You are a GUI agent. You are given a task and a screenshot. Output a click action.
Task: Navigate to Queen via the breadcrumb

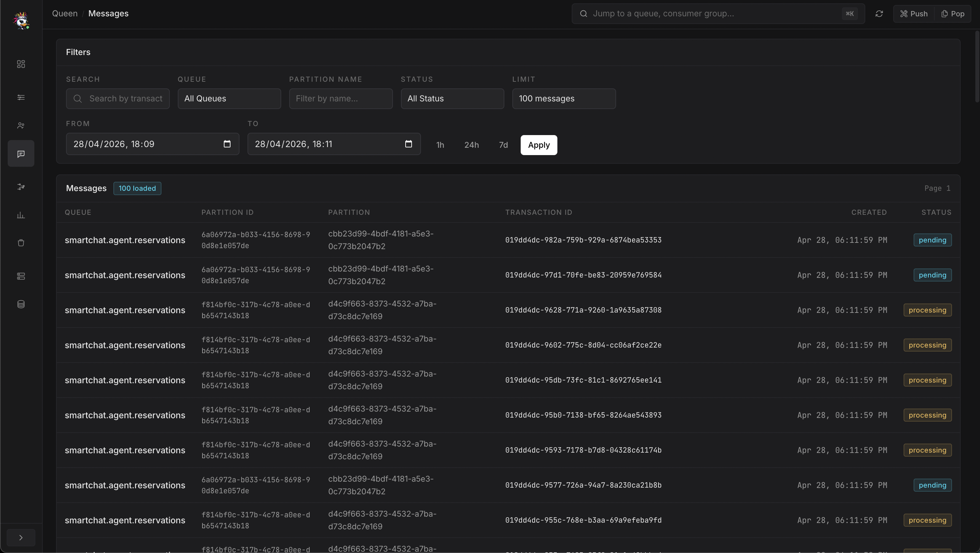coord(64,13)
